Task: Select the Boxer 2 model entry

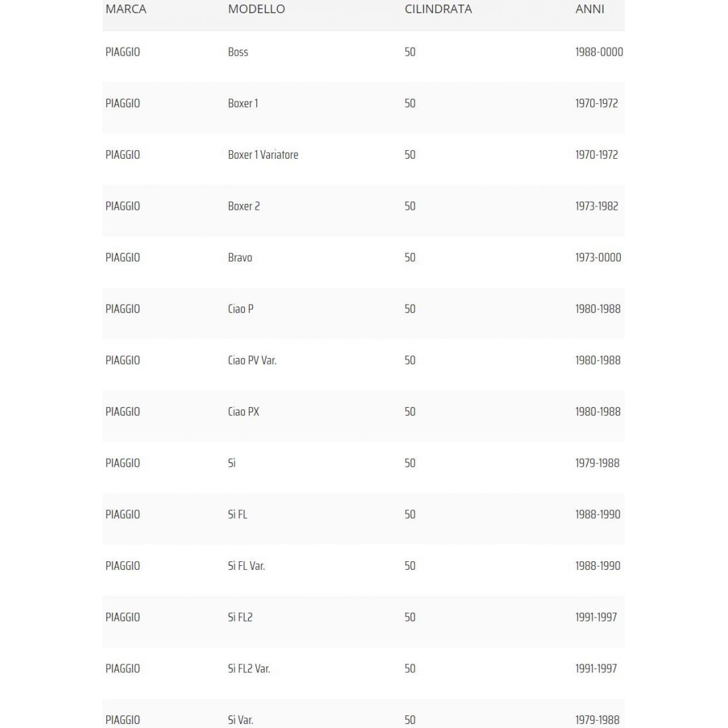Action: click(x=244, y=206)
